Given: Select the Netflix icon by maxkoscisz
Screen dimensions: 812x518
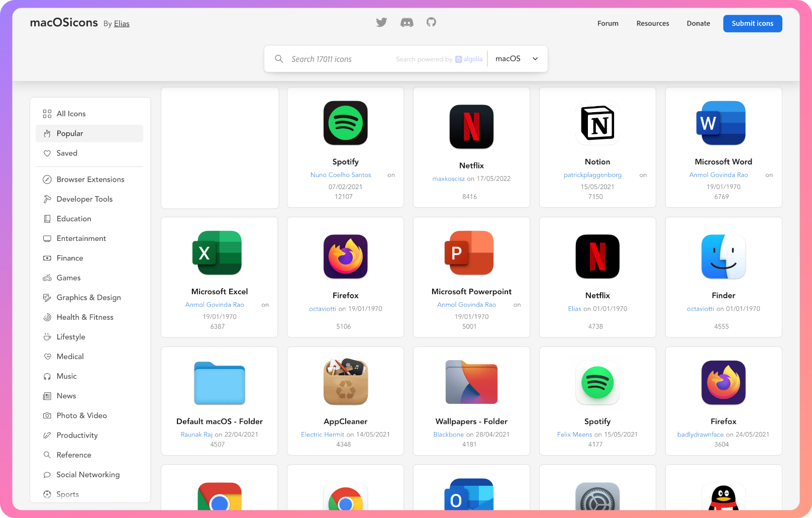Looking at the screenshot, I should [x=471, y=127].
